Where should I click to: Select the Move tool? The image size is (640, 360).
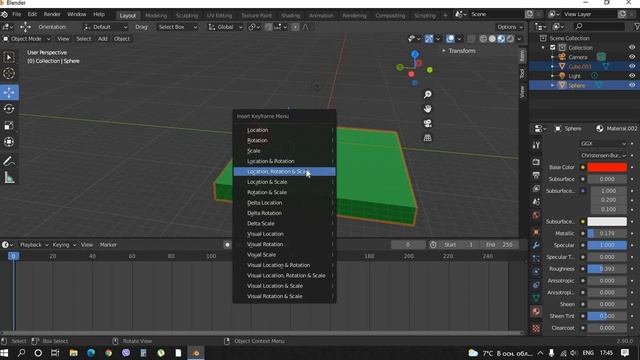tap(9, 93)
